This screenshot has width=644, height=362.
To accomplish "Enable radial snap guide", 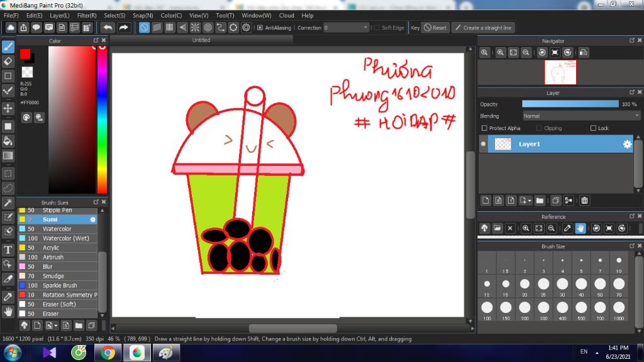I will pyautogui.click(x=195, y=28).
